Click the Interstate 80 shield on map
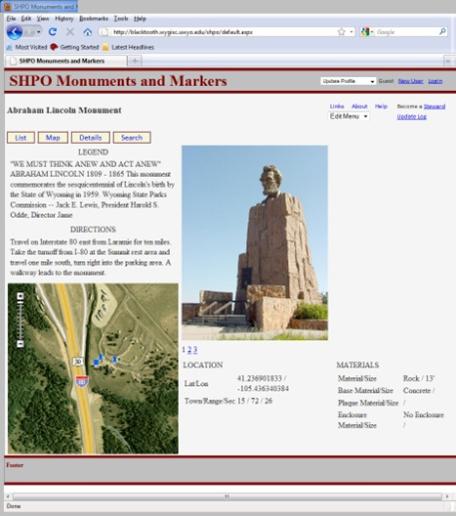This screenshot has height=516, width=456. click(x=82, y=381)
